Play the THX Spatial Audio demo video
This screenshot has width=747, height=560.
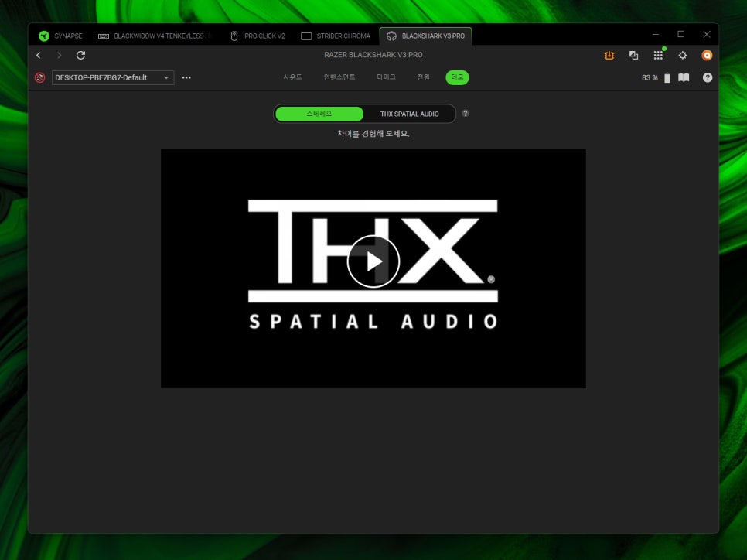(x=373, y=261)
